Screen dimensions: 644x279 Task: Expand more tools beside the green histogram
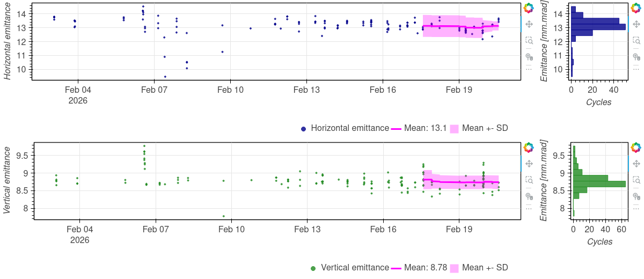coord(636,208)
